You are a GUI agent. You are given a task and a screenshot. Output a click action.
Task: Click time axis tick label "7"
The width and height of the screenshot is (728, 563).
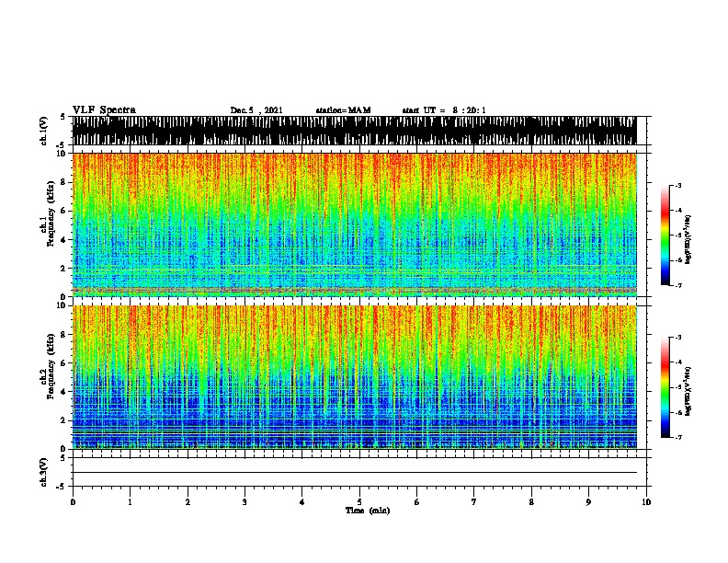coord(474,502)
